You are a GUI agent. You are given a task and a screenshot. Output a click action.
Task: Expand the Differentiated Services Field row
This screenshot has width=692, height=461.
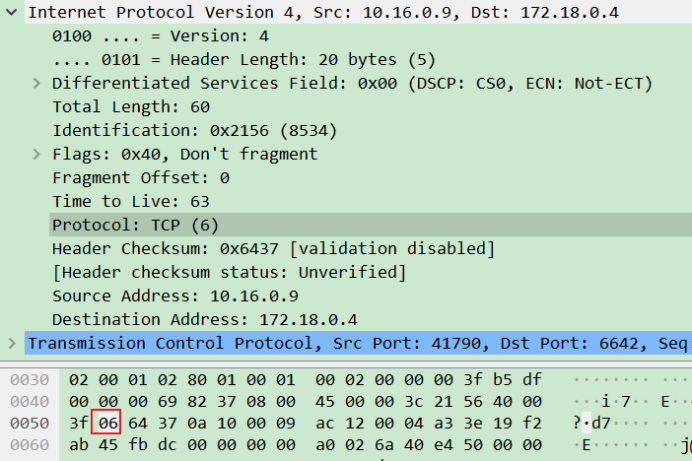pyautogui.click(x=37, y=83)
